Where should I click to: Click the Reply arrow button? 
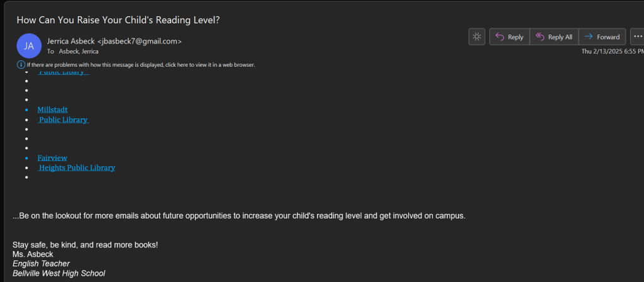tap(509, 37)
